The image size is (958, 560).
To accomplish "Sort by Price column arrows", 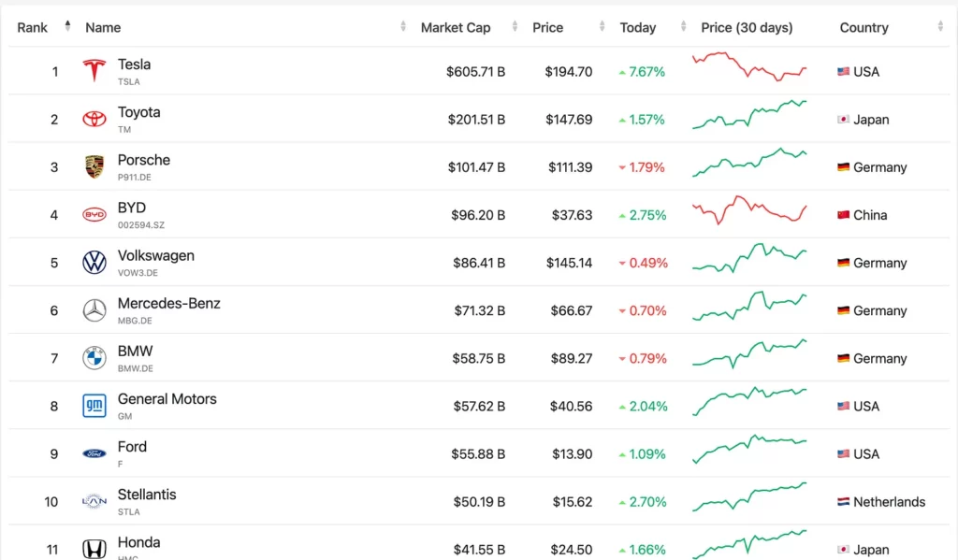I will point(596,27).
